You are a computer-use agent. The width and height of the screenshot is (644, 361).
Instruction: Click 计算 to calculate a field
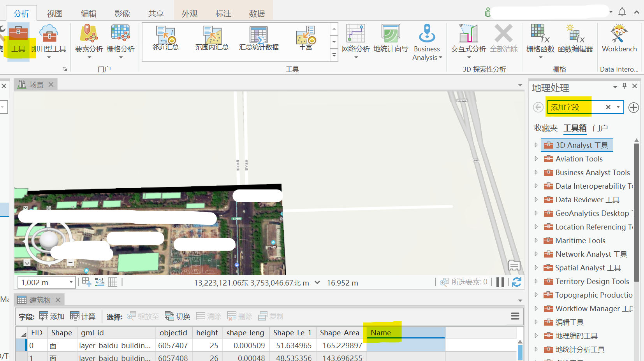(x=83, y=316)
